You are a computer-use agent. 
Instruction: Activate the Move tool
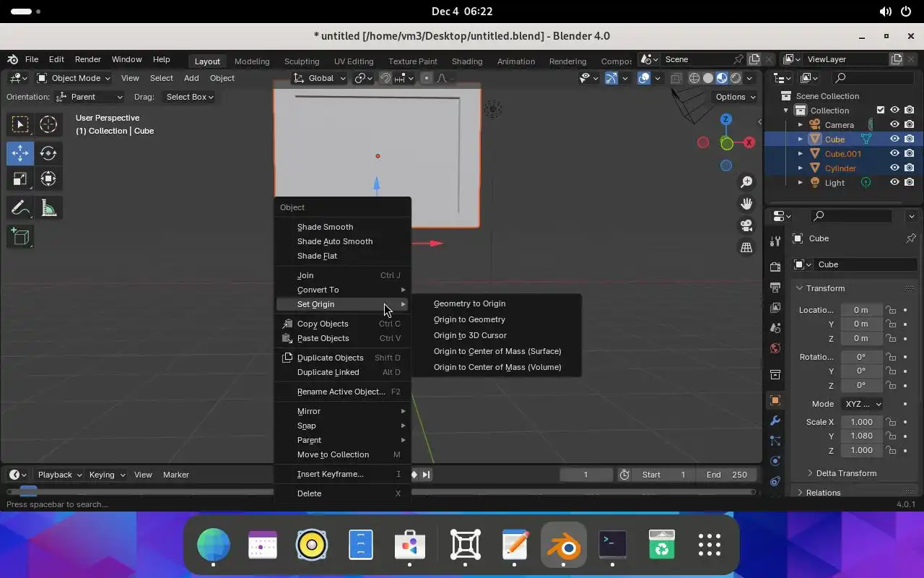20,152
